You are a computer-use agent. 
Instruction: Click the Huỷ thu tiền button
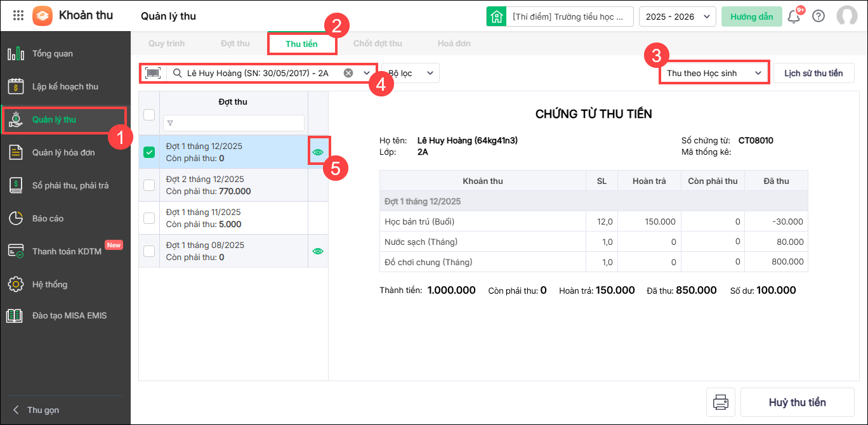[x=797, y=403]
